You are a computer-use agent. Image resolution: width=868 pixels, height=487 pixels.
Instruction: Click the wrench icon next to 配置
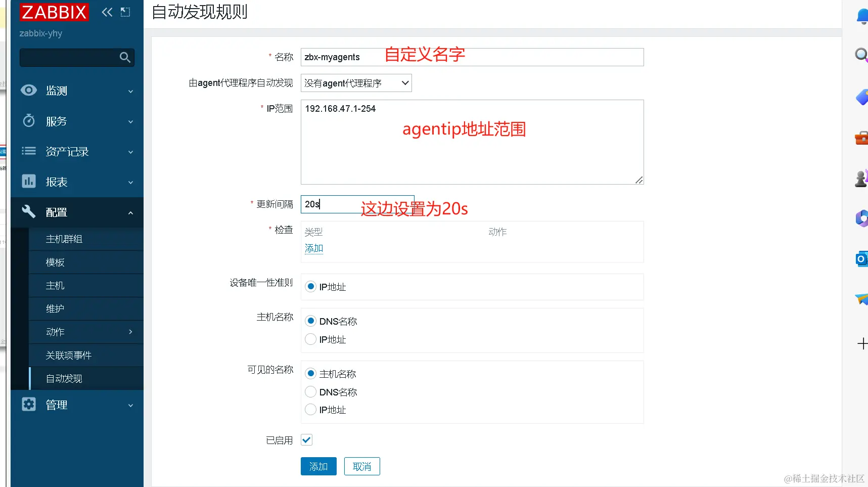pos(29,211)
